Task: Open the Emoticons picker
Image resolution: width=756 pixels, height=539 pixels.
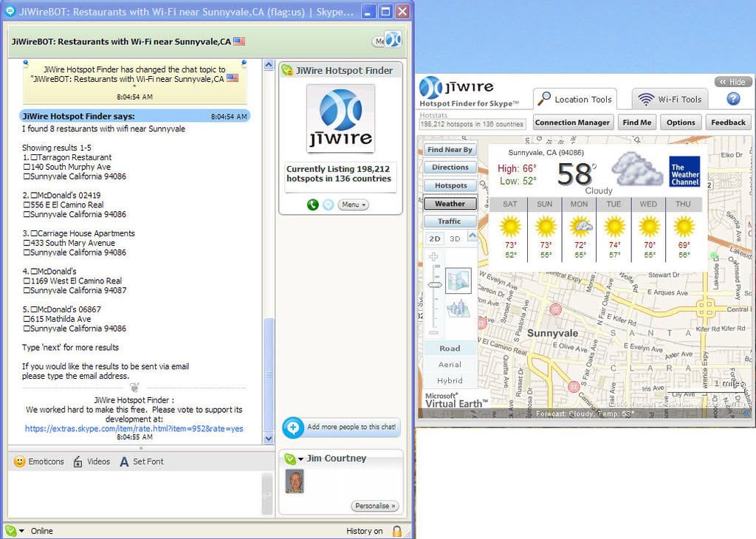Action: coord(39,461)
